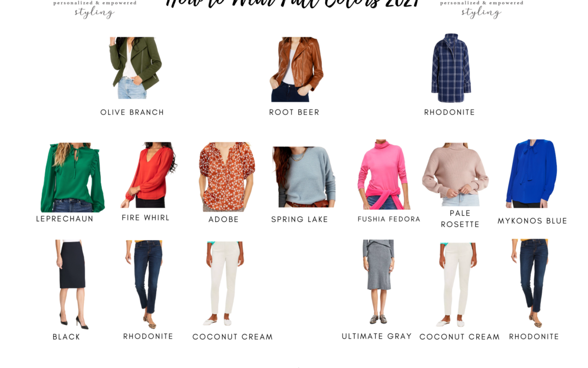Click the ULTIMATE GRAY label text

click(377, 336)
